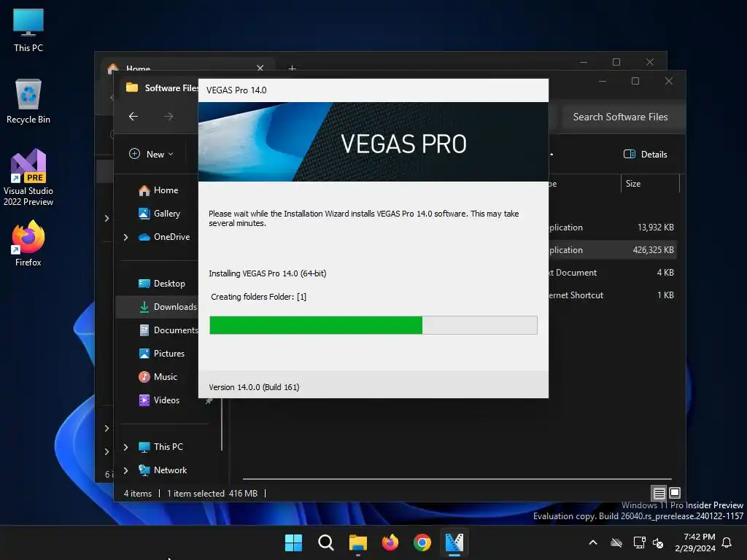Close the Home tab in the back window
Viewport: 747px width, 560px height.
[260, 68]
